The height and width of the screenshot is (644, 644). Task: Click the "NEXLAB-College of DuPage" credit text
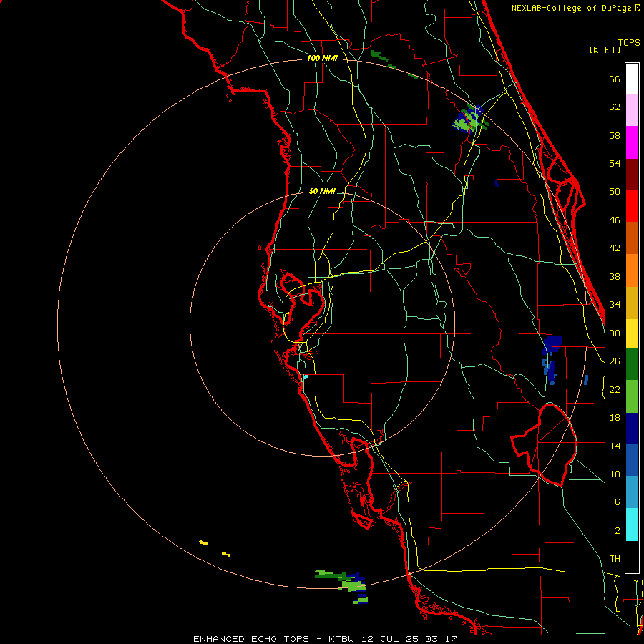(572, 8)
